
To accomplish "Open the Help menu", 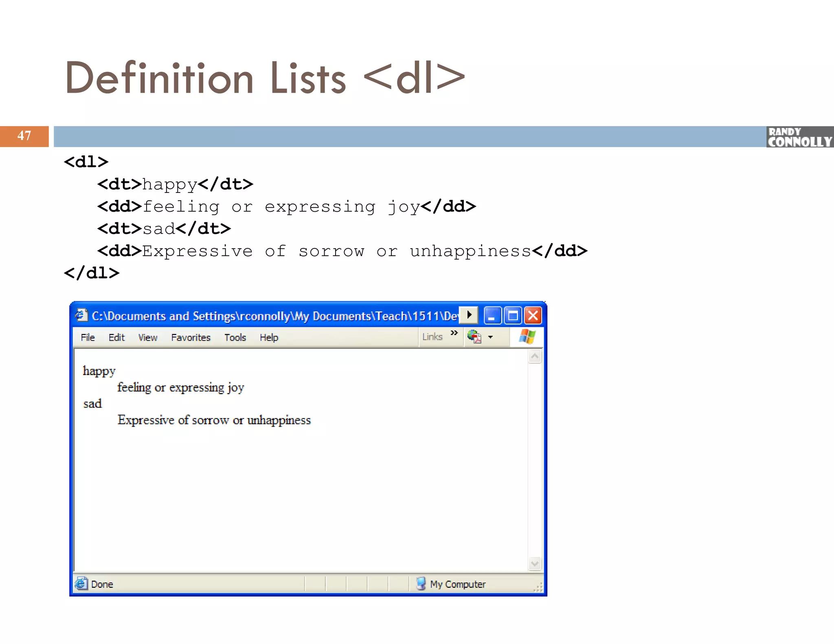I will click(x=269, y=337).
